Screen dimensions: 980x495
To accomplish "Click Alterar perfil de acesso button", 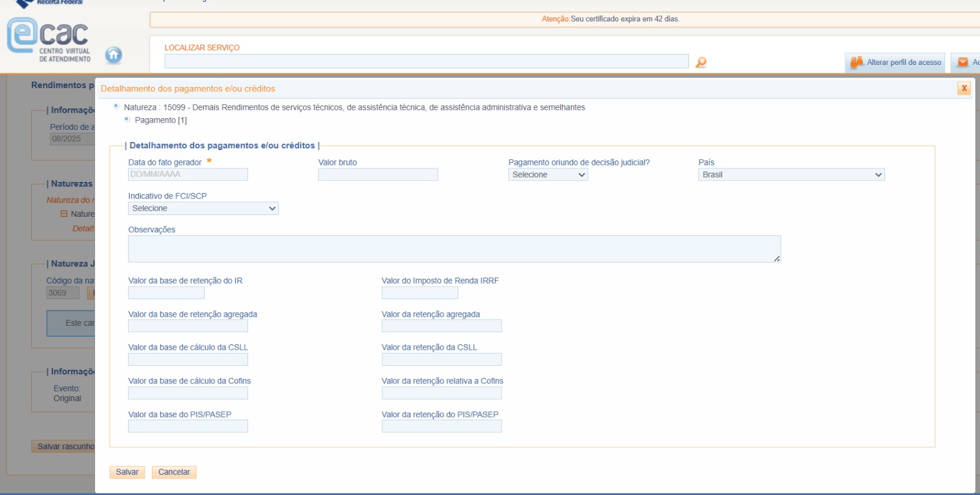I will [895, 62].
